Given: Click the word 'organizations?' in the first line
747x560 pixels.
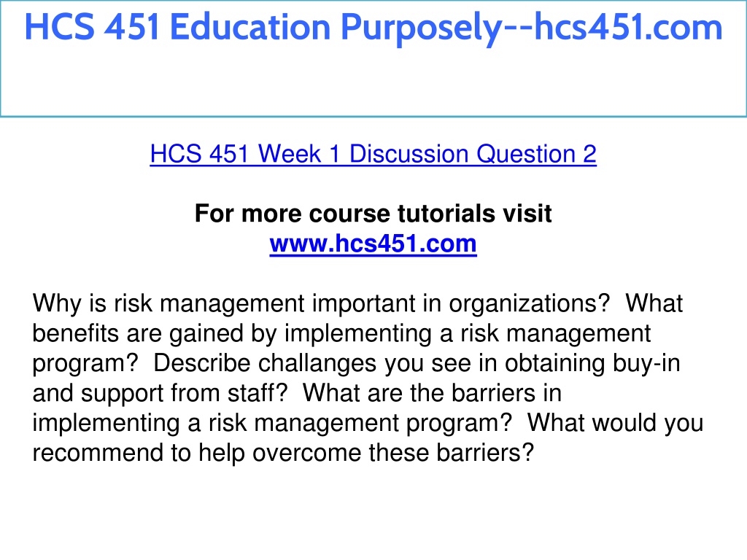Looking at the screenshot, I should pyautogui.click(x=530, y=304).
